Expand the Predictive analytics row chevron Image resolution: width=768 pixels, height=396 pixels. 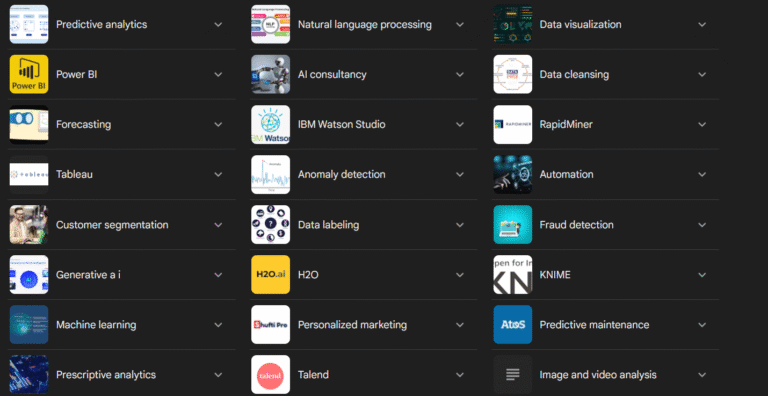click(218, 25)
